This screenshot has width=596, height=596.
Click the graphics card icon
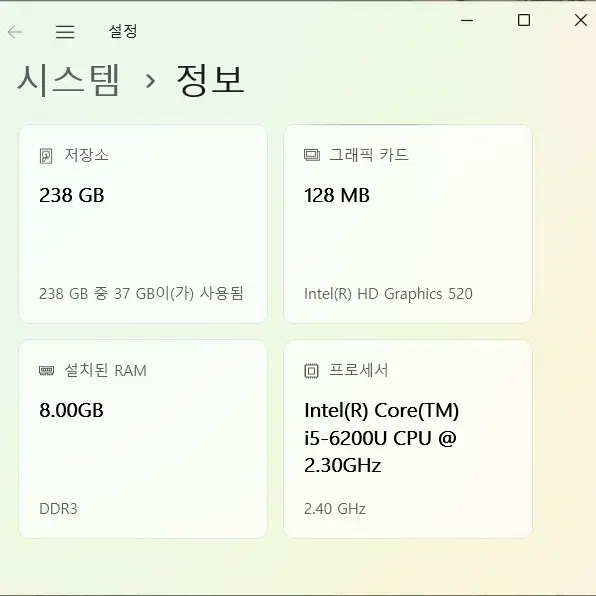pos(312,155)
